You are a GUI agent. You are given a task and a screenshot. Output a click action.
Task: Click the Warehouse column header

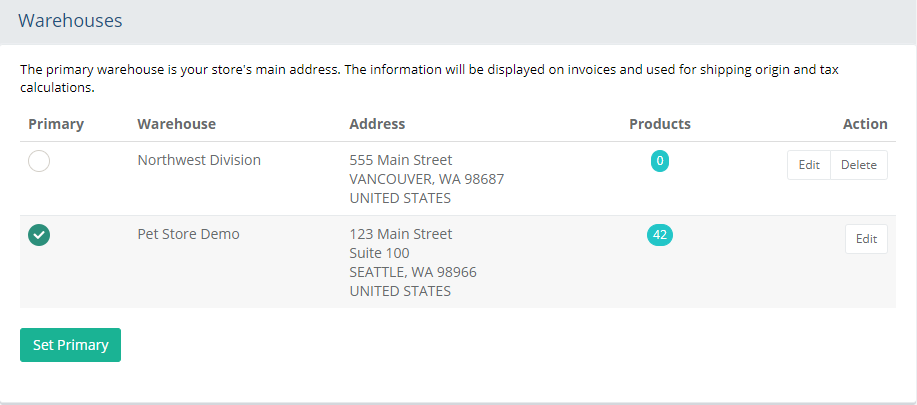click(x=177, y=124)
